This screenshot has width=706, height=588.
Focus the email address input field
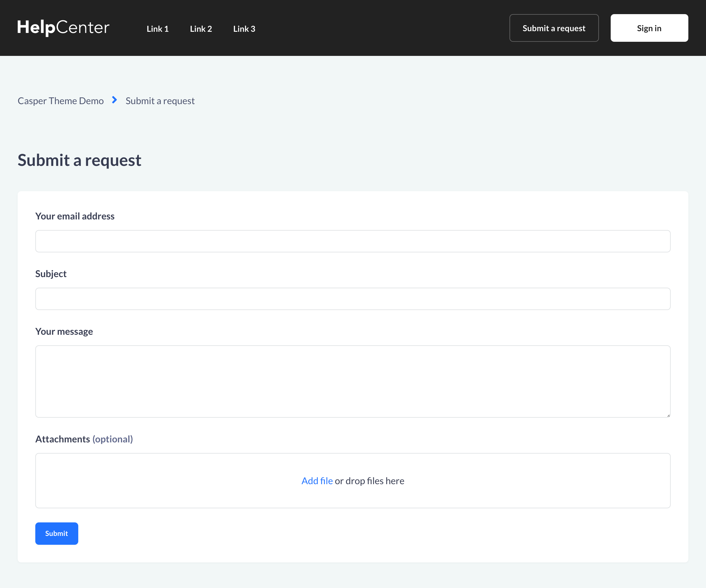tap(353, 241)
